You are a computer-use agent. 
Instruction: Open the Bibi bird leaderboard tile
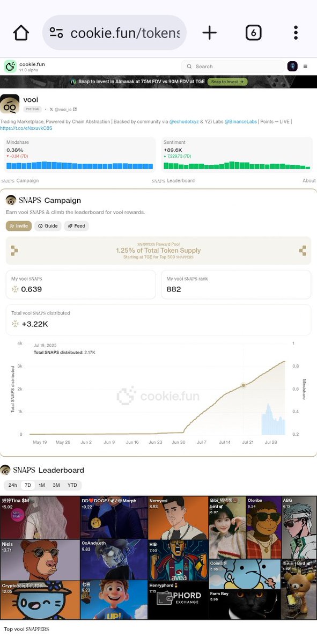click(x=227, y=528)
